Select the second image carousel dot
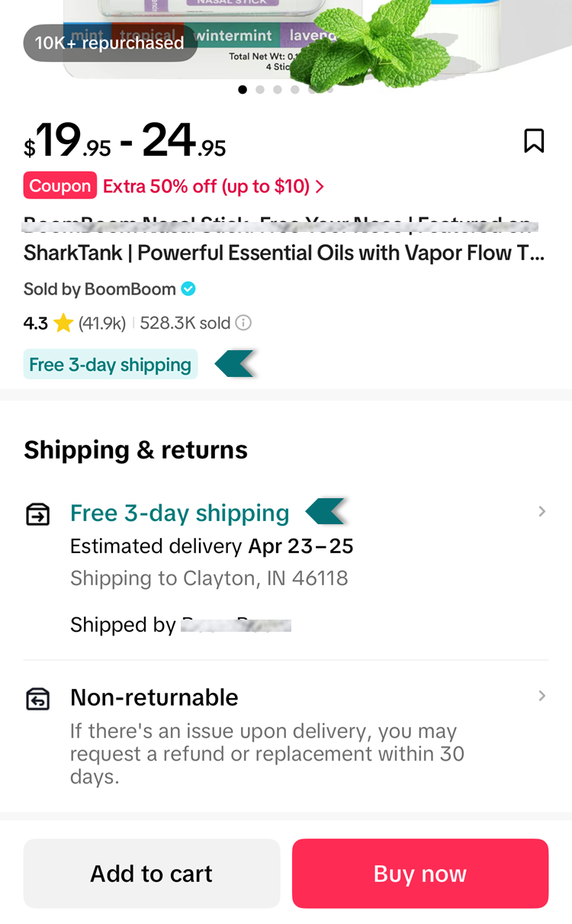The width and height of the screenshot is (572, 924). (x=260, y=89)
